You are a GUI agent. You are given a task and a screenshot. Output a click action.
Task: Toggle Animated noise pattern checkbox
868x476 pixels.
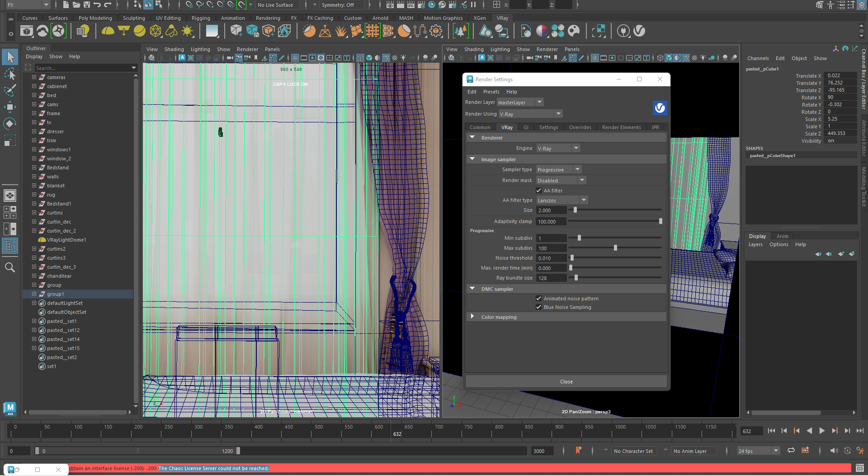pos(538,299)
